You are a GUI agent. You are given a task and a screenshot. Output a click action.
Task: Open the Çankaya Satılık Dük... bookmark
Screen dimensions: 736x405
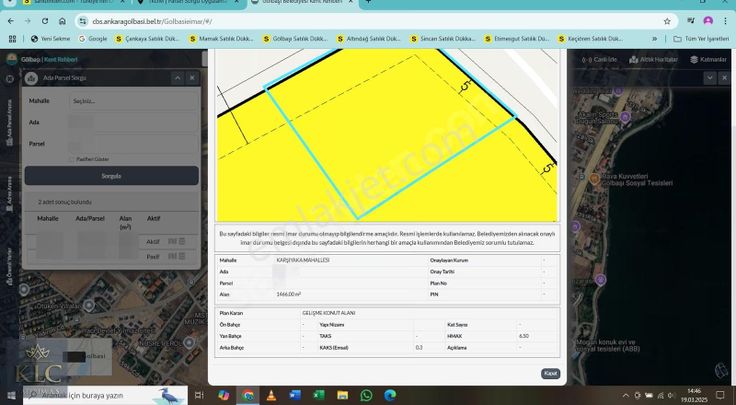tap(147, 39)
